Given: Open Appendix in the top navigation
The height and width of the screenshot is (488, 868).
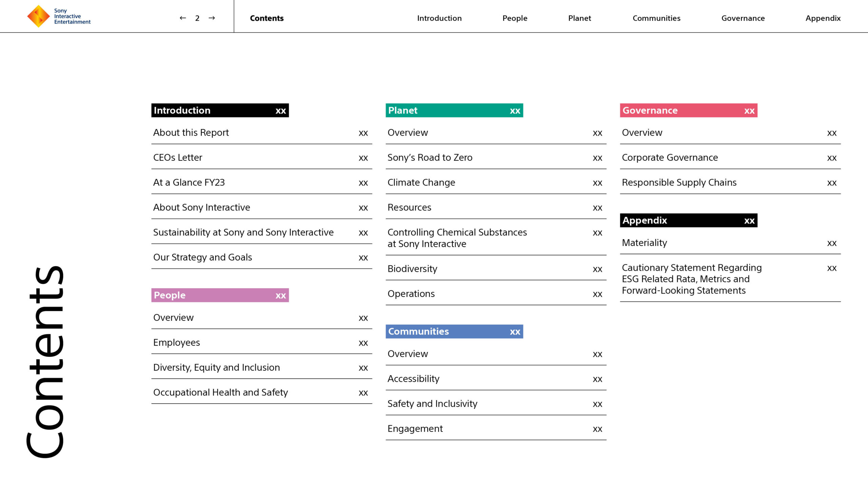Looking at the screenshot, I should (823, 18).
